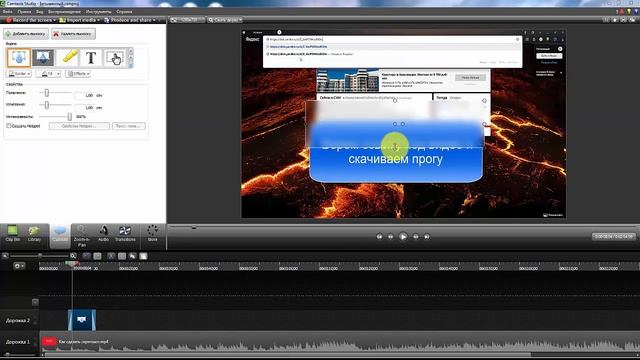Open the Effects dropdown
This screenshot has width=640, height=360.
pyautogui.click(x=78, y=74)
